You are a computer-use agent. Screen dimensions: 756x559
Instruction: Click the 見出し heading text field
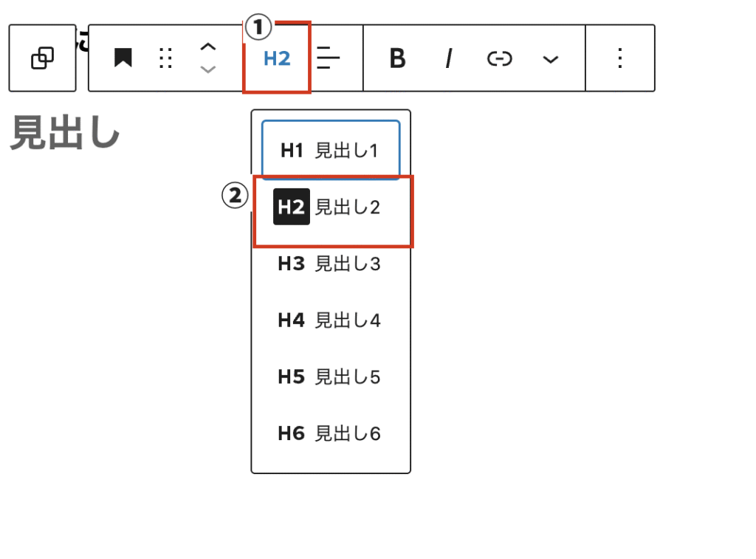click(x=65, y=134)
